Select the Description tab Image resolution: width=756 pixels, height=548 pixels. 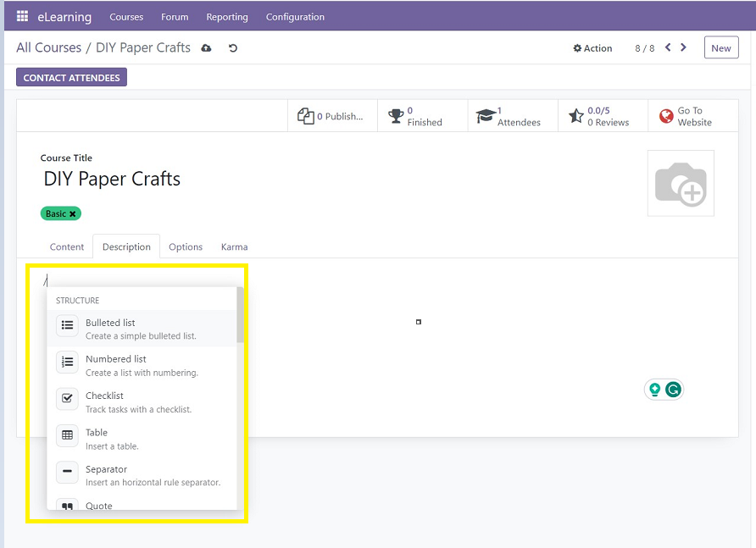click(126, 246)
